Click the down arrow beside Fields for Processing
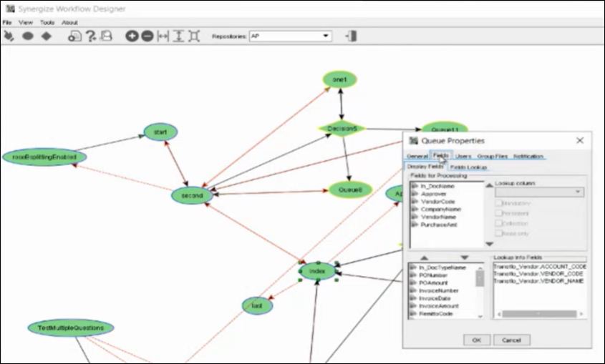The height and width of the screenshot is (364, 605). tap(489, 245)
